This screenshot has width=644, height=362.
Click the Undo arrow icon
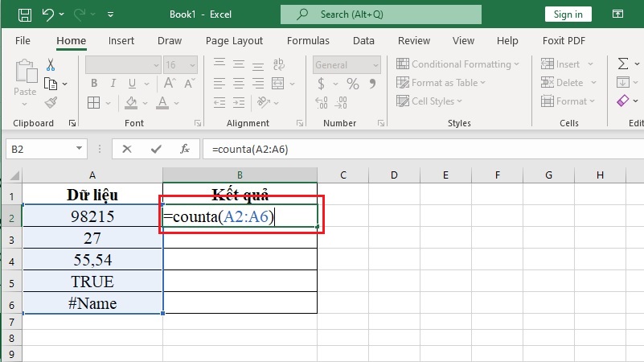(48, 14)
